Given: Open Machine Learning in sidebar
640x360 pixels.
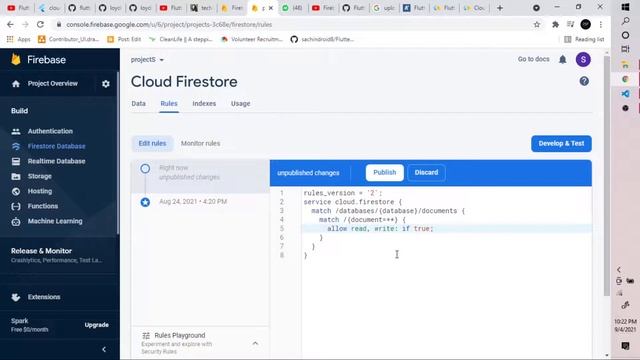Looking at the screenshot, I should pos(55,221).
